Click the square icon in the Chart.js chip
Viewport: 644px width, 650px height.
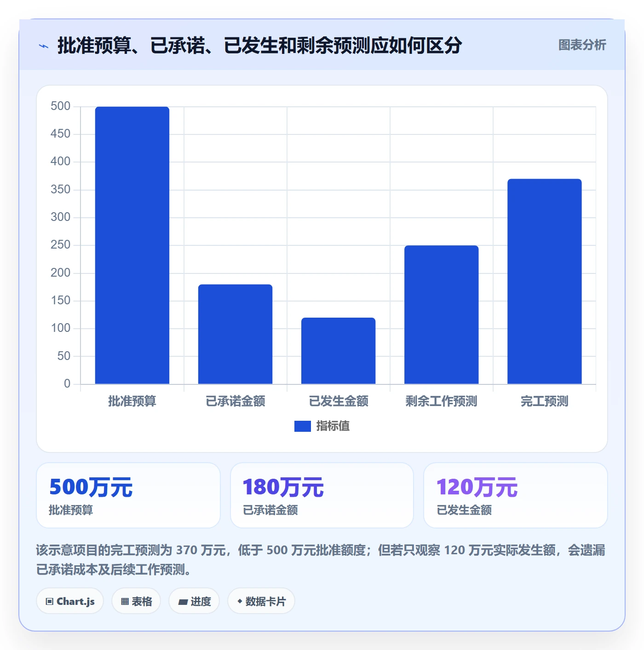[x=50, y=602]
